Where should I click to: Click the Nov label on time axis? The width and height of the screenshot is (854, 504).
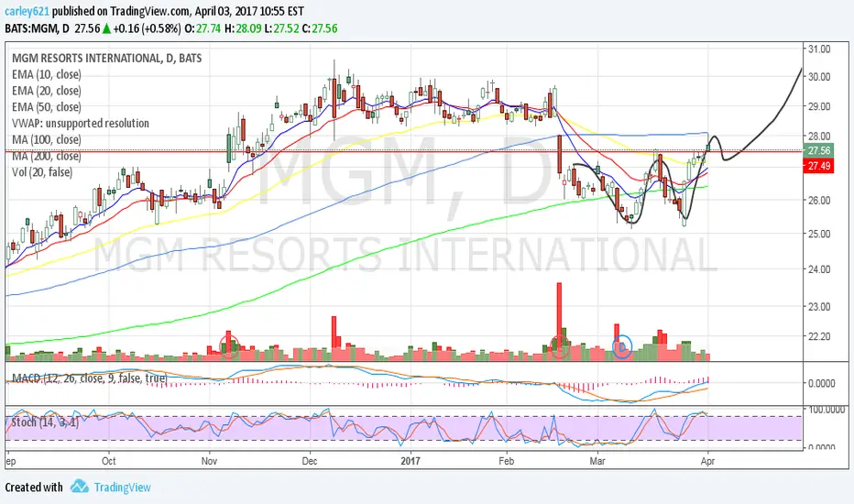coord(209,461)
